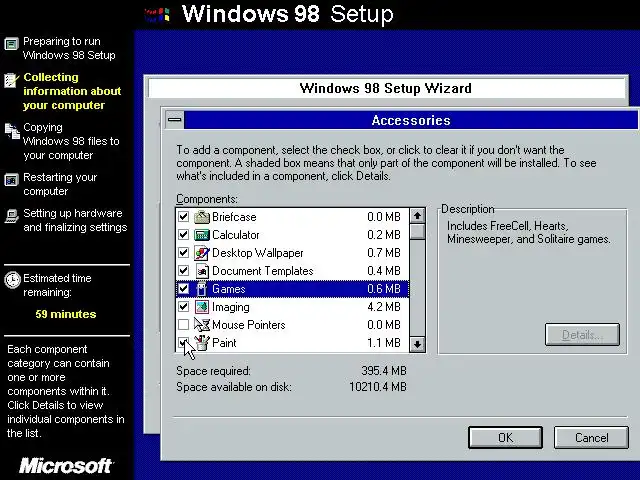640x480 pixels.
Task: Check the Mouse Pointers checkbox
Action: pos(183,324)
